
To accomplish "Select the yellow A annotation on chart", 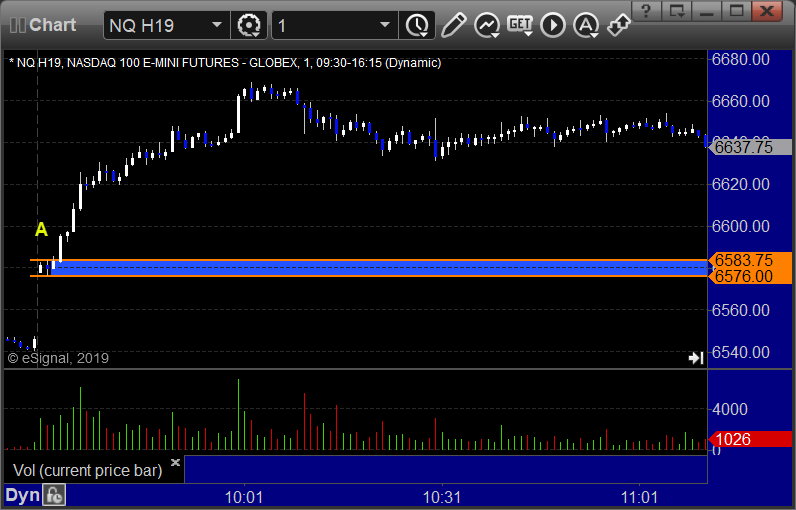I will [x=41, y=230].
